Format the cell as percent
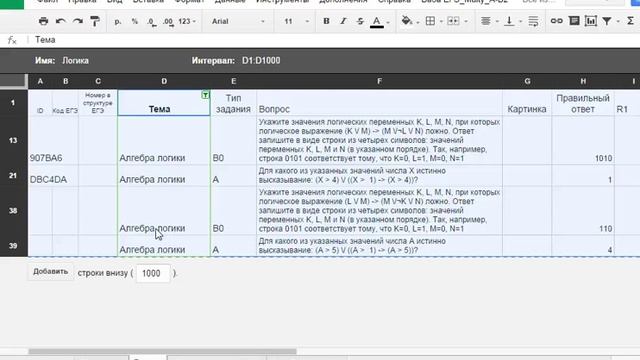Image resolution: width=640 pixels, height=360 pixels. pyautogui.click(x=135, y=21)
